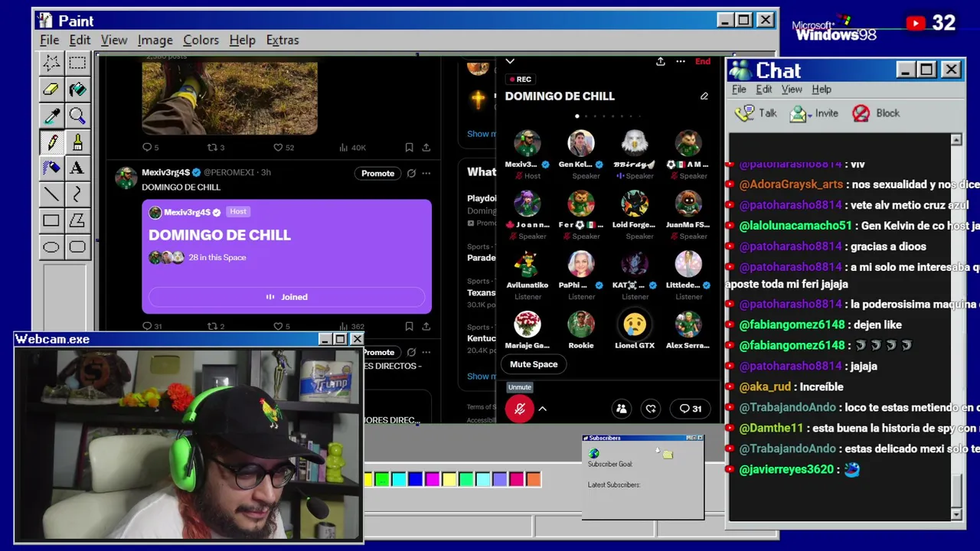Viewport: 980px width, 551px height.
Task: Choose the Airbrush tool in Paint
Action: [51, 168]
